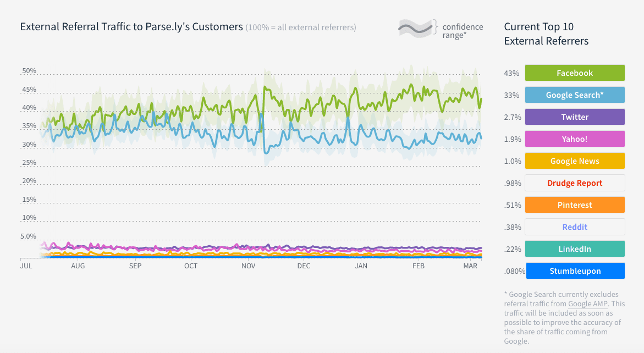The height and width of the screenshot is (353, 644).
Task: Toggle the Google News series
Action: pos(575,161)
